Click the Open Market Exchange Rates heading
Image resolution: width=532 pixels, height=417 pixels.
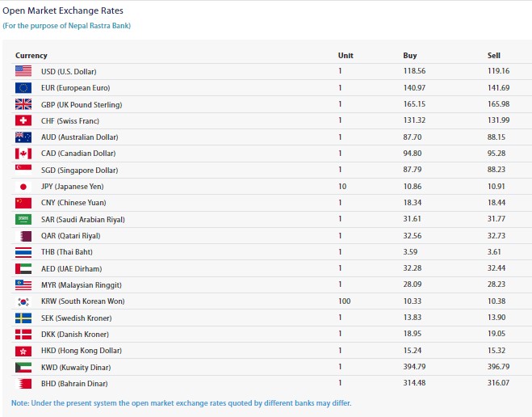pos(63,11)
